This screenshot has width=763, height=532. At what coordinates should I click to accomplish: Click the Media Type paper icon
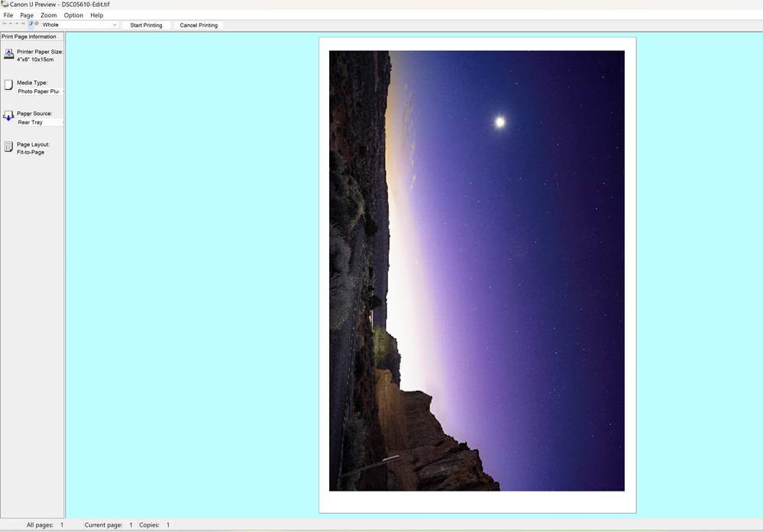[x=8, y=85]
